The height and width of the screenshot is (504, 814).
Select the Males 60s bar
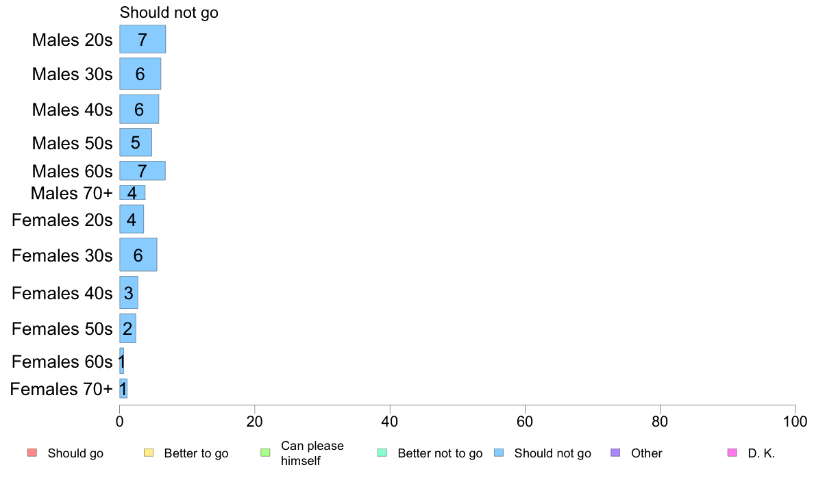(143, 171)
